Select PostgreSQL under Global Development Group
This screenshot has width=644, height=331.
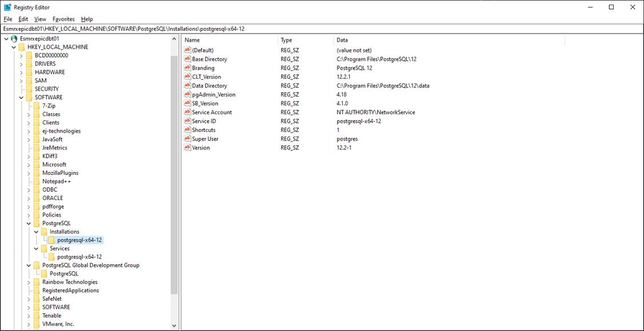64,273
